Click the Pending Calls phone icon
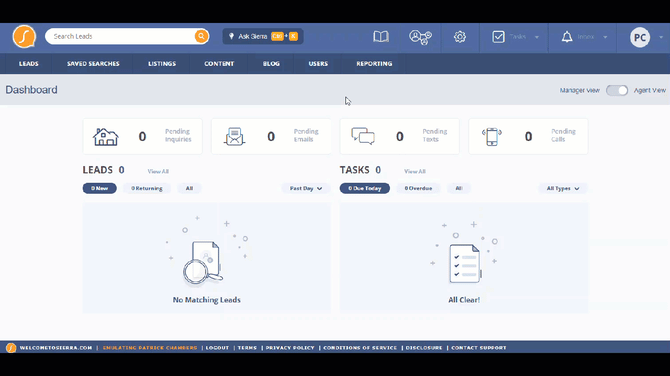This screenshot has width=670, height=376. [492, 137]
